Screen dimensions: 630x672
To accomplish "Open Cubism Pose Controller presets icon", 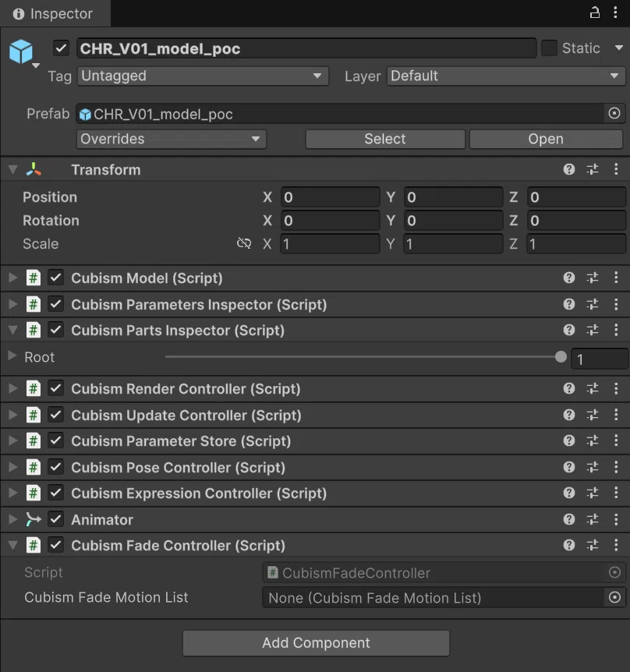I will coord(593,467).
